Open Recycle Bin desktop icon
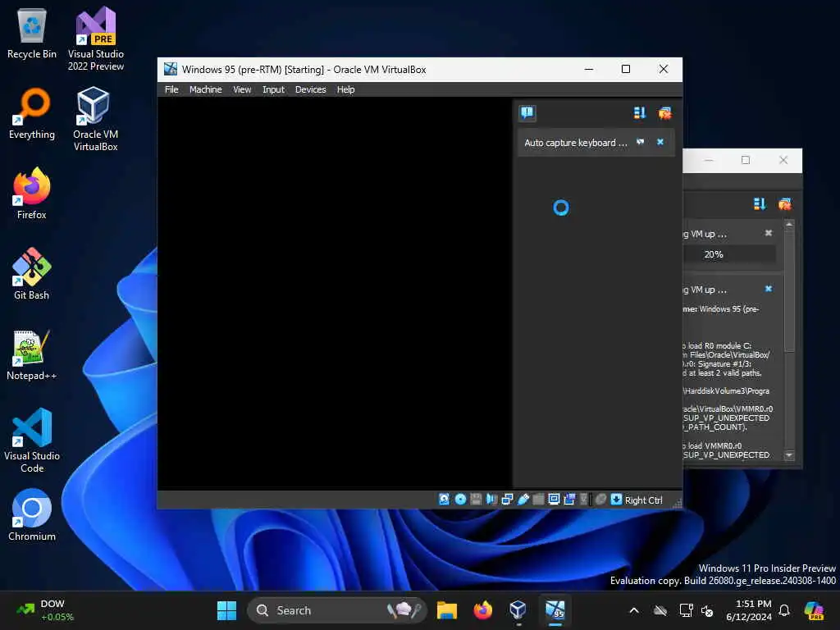This screenshot has width=840, height=630. (x=32, y=34)
